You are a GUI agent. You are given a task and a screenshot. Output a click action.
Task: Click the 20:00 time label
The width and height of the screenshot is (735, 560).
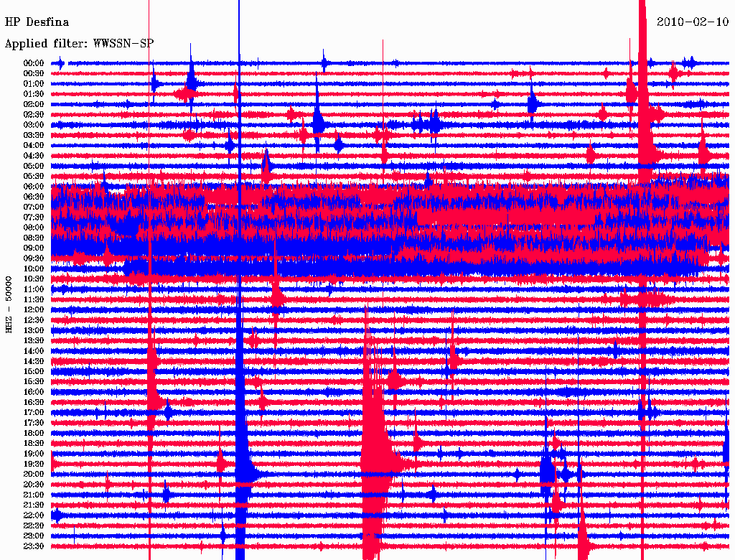[34, 475]
